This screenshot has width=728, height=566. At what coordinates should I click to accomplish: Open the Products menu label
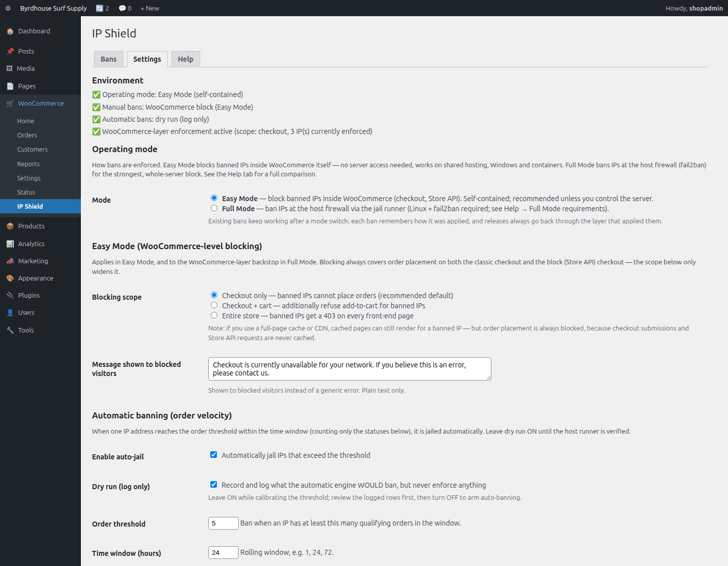[x=31, y=226]
